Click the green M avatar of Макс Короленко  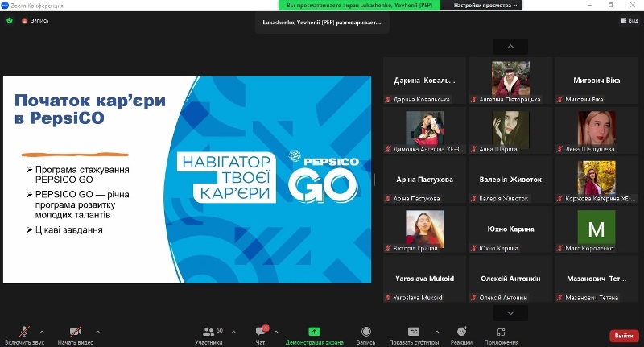pyautogui.click(x=597, y=228)
